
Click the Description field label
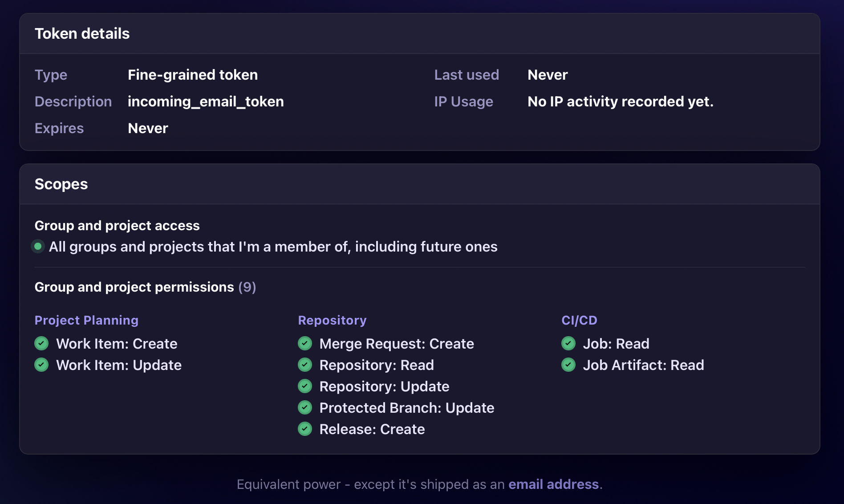[73, 102]
